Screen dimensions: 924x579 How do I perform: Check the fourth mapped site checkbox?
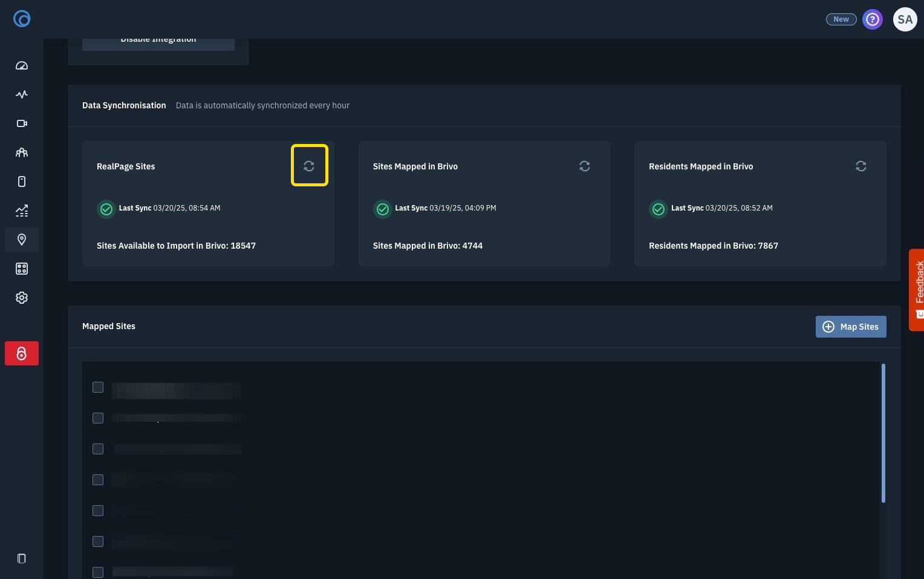[x=98, y=480]
